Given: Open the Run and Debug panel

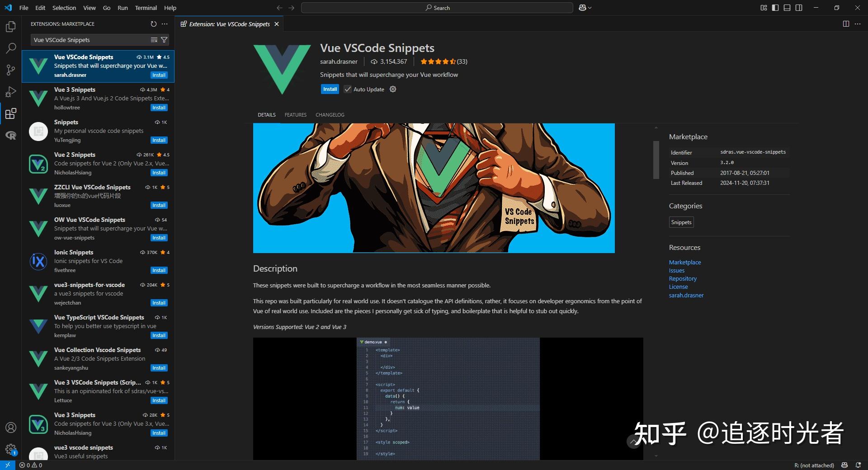Looking at the screenshot, I should tap(10, 92).
